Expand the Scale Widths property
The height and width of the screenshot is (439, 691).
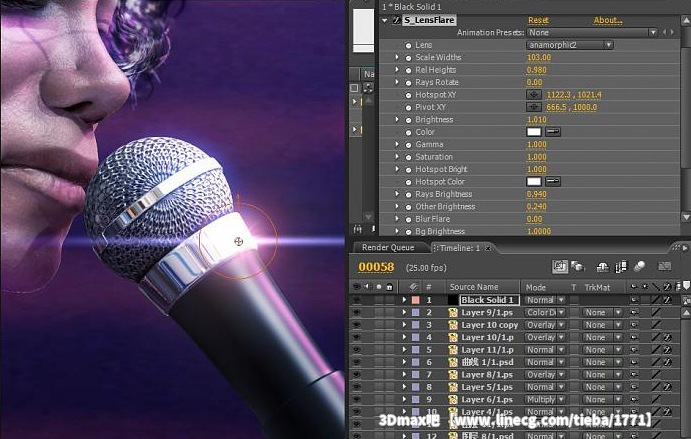coord(397,57)
